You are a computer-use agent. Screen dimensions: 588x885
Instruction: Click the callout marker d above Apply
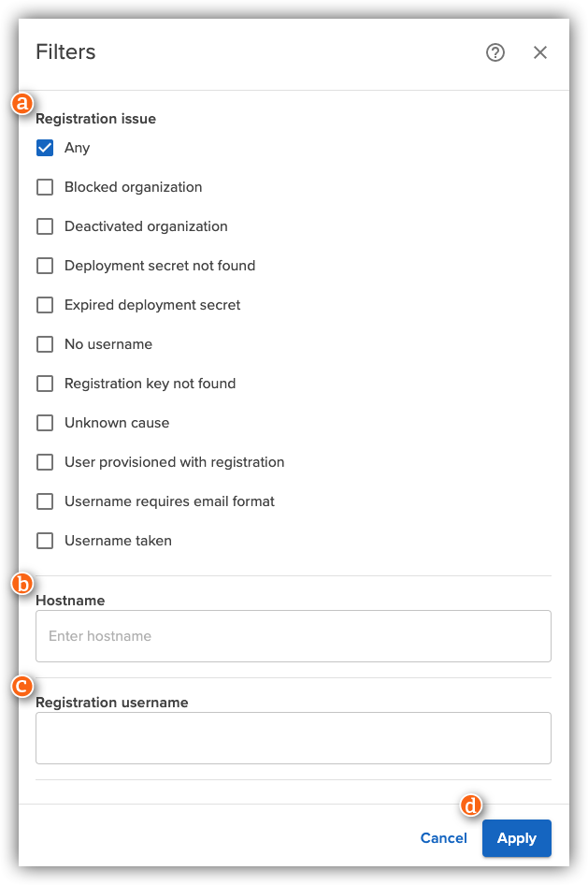click(470, 805)
